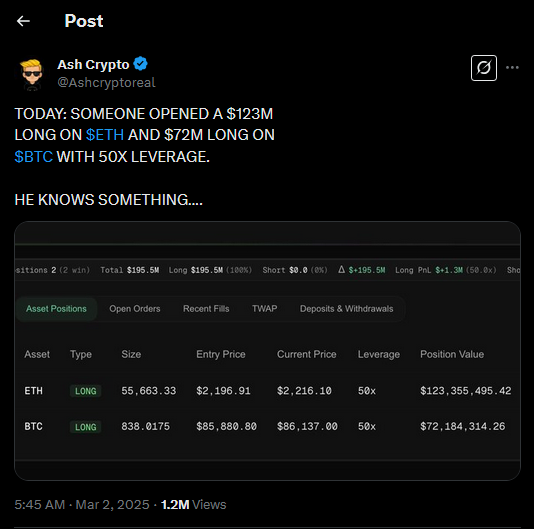Screen dimensions: 534x529
Task: Click the ETH LONG badge
Action: pos(85,391)
